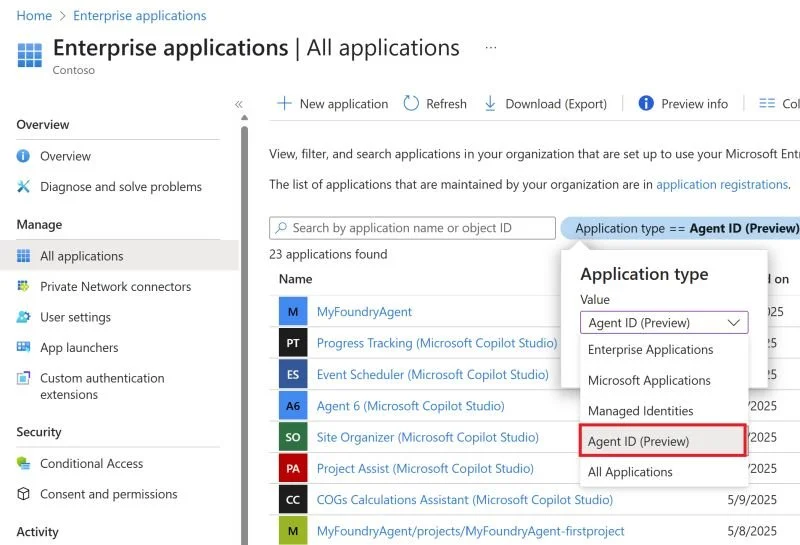Click the ES avatar for Event Scheduler
This screenshot has width=800, height=545.
293,375
